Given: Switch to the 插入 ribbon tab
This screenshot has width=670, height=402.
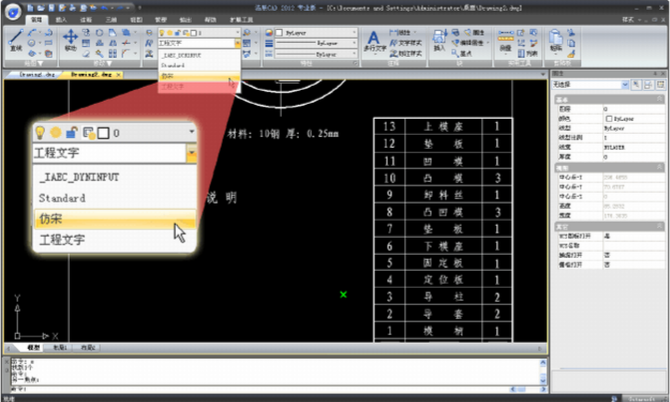Looking at the screenshot, I should pos(61,20).
